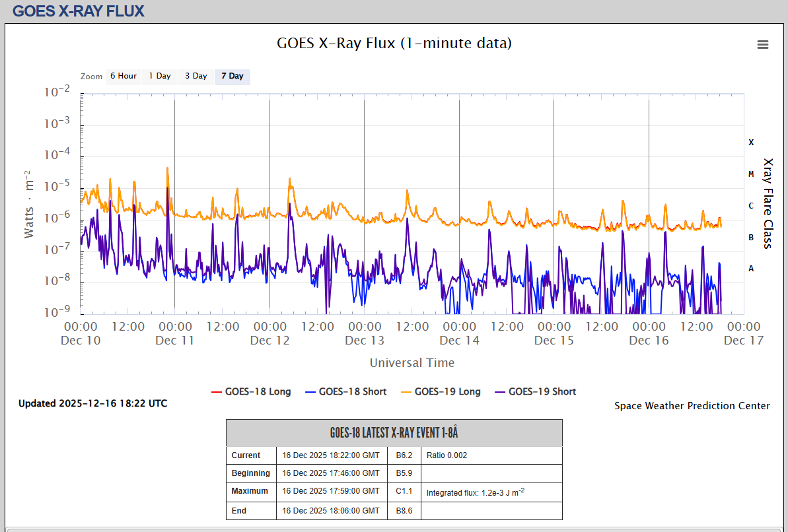
Task: Click the GOES-18 Latest X-Ray Event header
Action: click(394, 433)
